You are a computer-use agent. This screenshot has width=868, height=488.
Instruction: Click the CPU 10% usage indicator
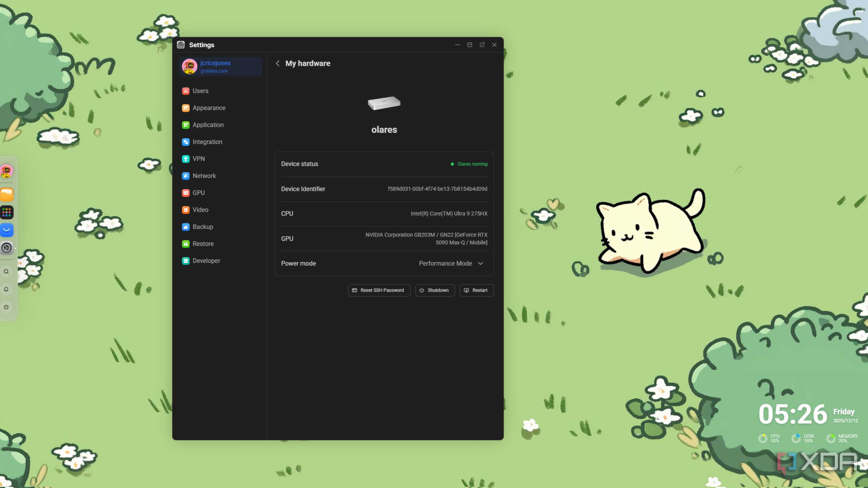769,438
